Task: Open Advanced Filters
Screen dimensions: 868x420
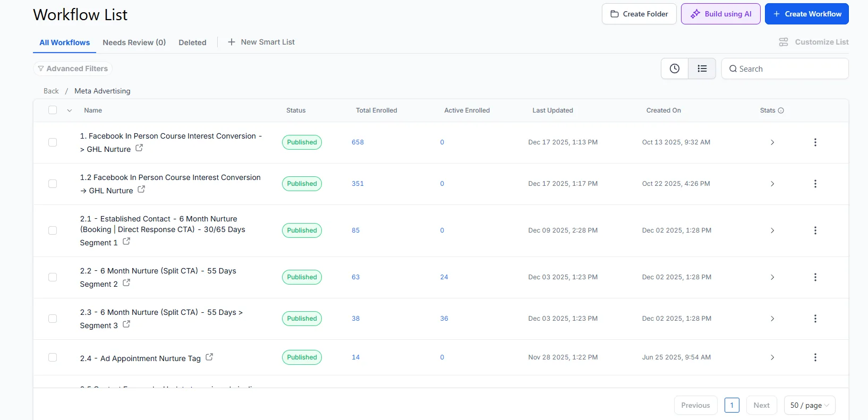Action: 73,68
